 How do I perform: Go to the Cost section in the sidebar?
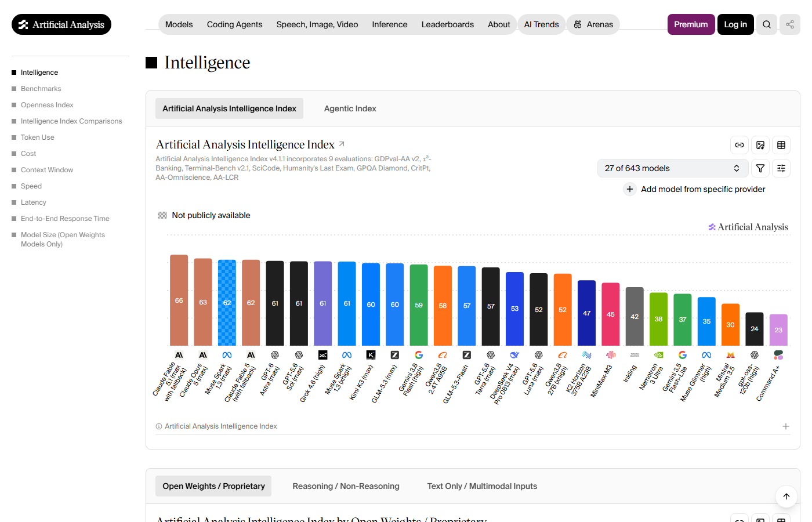click(x=28, y=154)
